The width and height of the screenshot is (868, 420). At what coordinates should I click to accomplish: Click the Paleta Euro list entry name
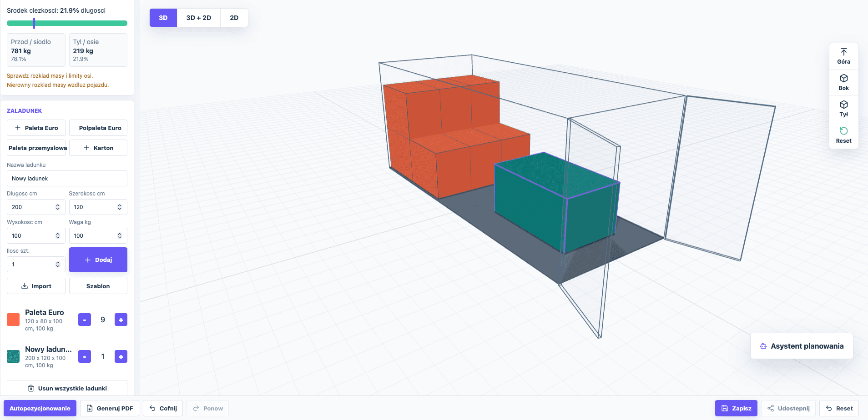coord(44,312)
